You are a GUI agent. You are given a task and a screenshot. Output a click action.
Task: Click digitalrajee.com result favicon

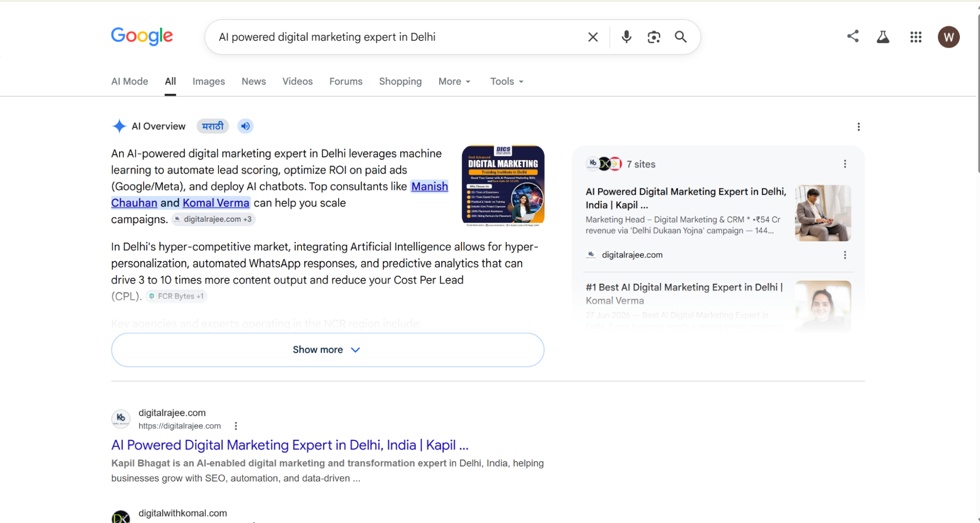pyautogui.click(x=121, y=418)
